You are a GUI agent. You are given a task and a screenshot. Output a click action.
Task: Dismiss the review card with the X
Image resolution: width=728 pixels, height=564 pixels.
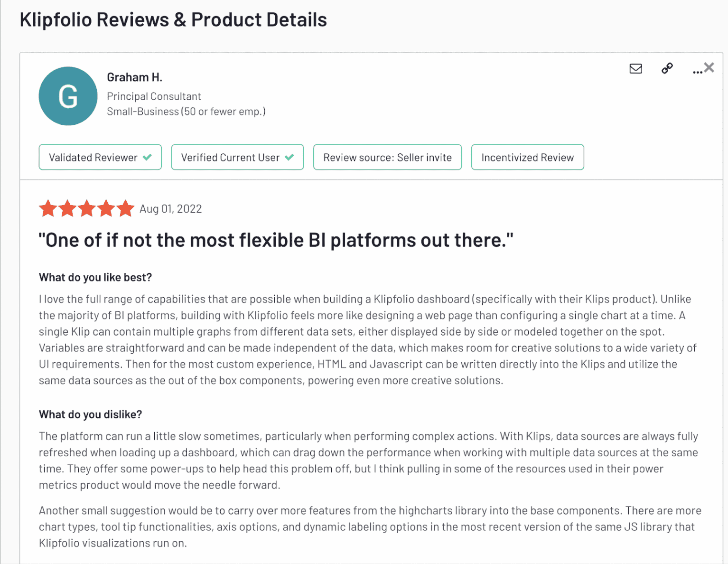pos(709,67)
